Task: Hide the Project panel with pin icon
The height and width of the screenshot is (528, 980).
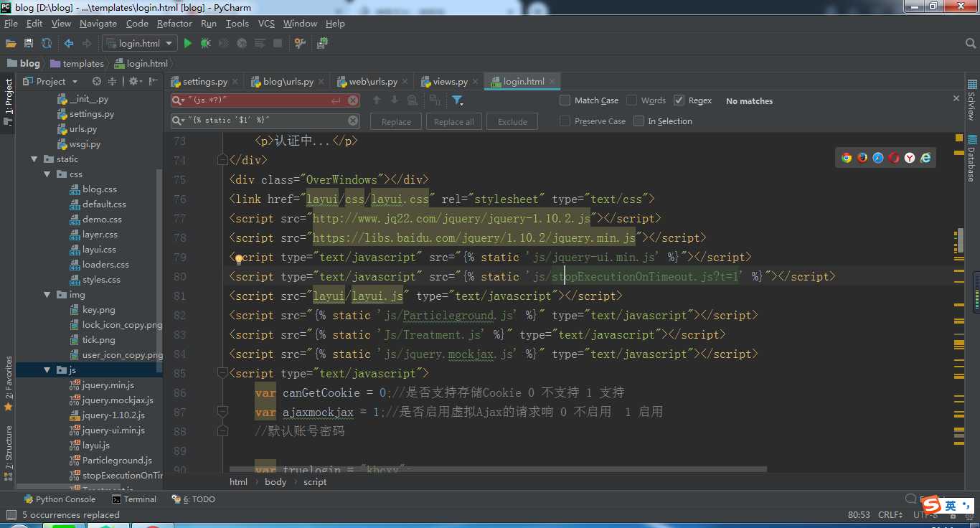Action: pos(153,82)
